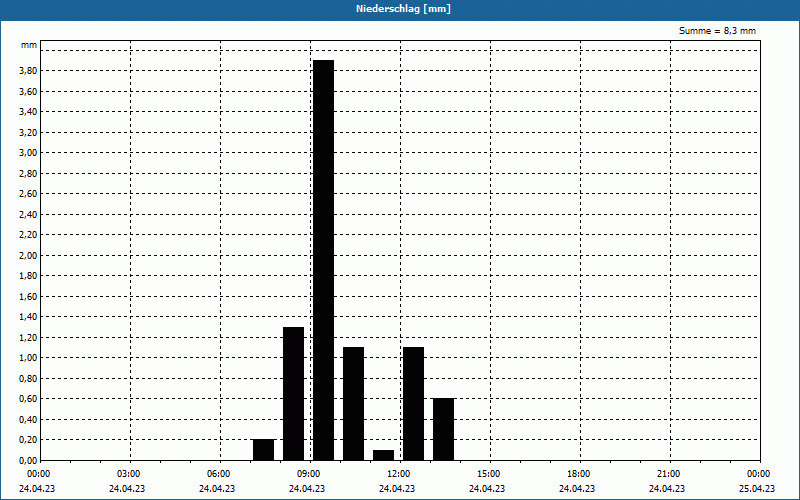The height and width of the screenshot is (500, 800).
Task: Click the 24.04.23 date under 12:00
Action: coord(397,489)
